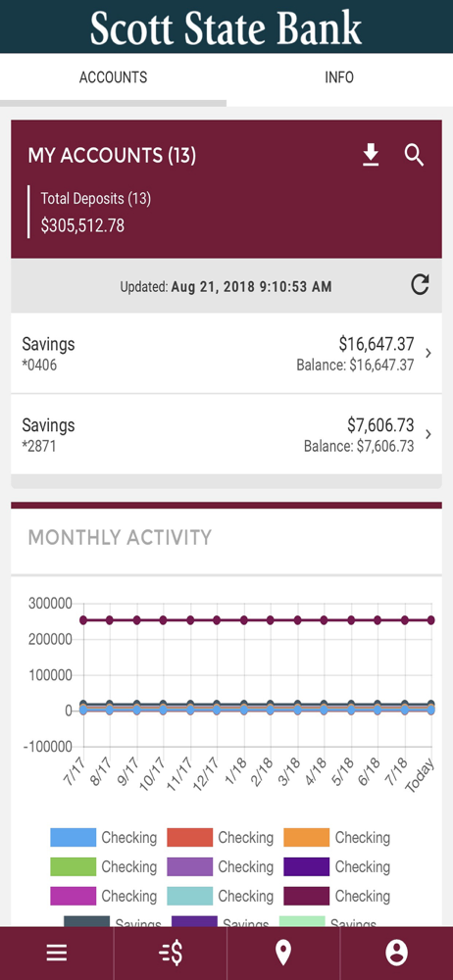The image size is (453, 980).
Task: Open the Savings account with $7,606.73 balance
Action: (226, 434)
